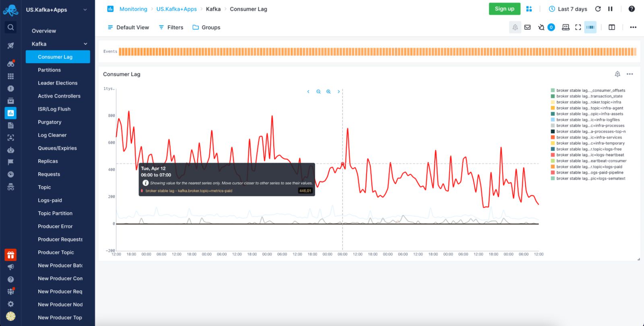Toggle transaction_state legend series
644x326 pixels.
click(586, 96)
